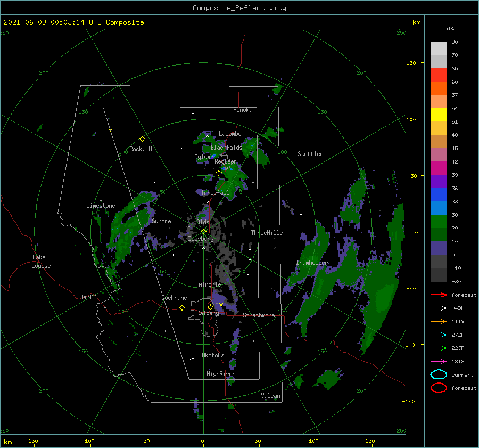Click the Vulcan map label
The image size is (479, 448).
[x=271, y=396]
